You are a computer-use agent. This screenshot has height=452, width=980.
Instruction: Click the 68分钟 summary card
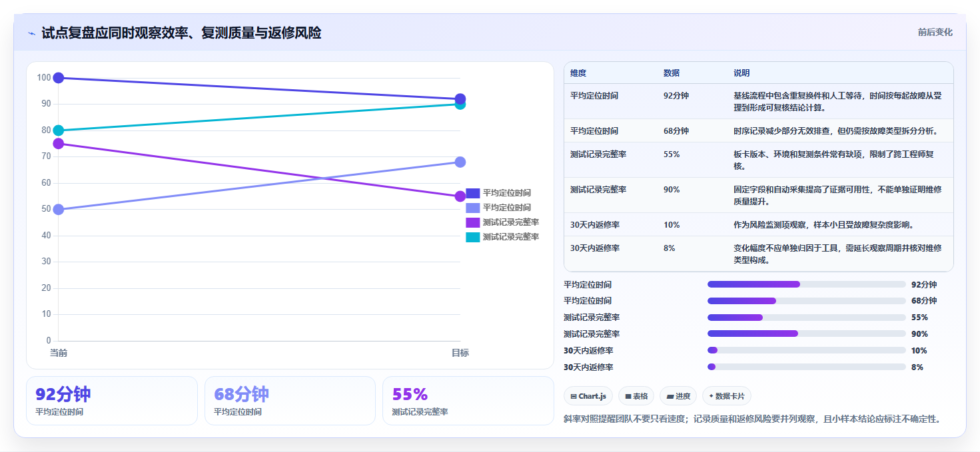click(290, 401)
